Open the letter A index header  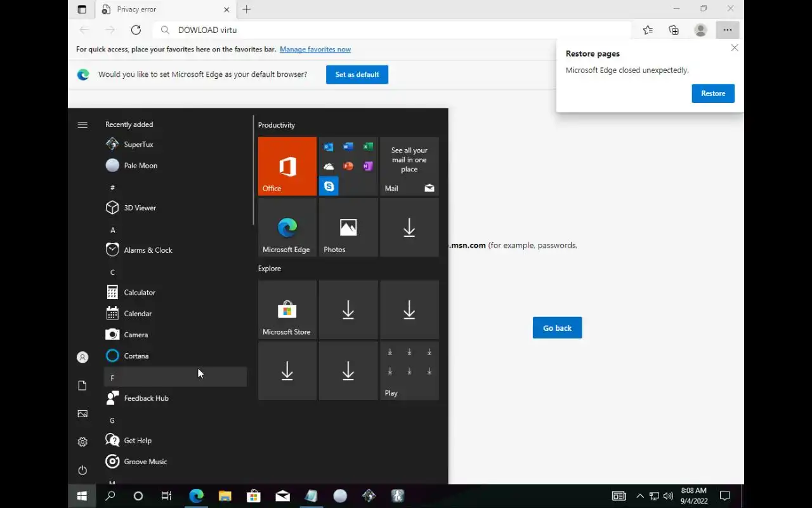[175, 229]
